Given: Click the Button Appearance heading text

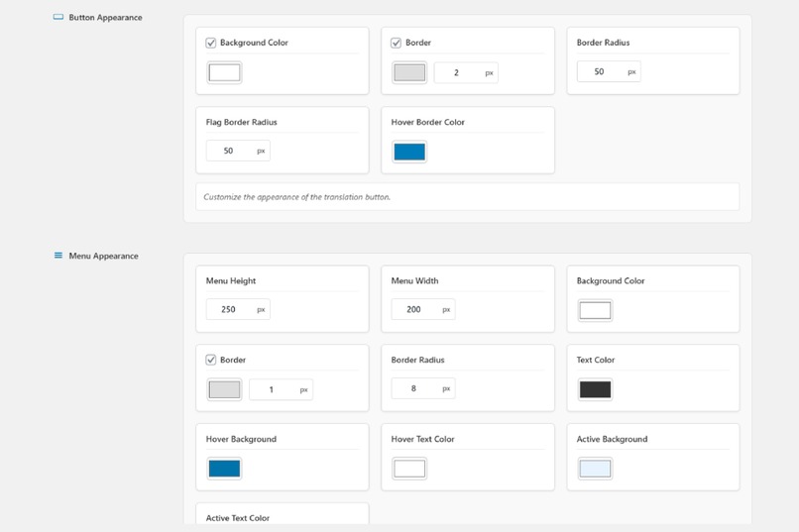Looking at the screenshot, I should coord(105,17).
